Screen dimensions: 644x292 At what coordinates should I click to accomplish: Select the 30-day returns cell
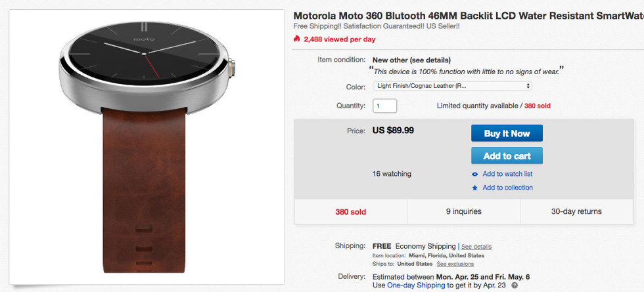tap(576, 211)
